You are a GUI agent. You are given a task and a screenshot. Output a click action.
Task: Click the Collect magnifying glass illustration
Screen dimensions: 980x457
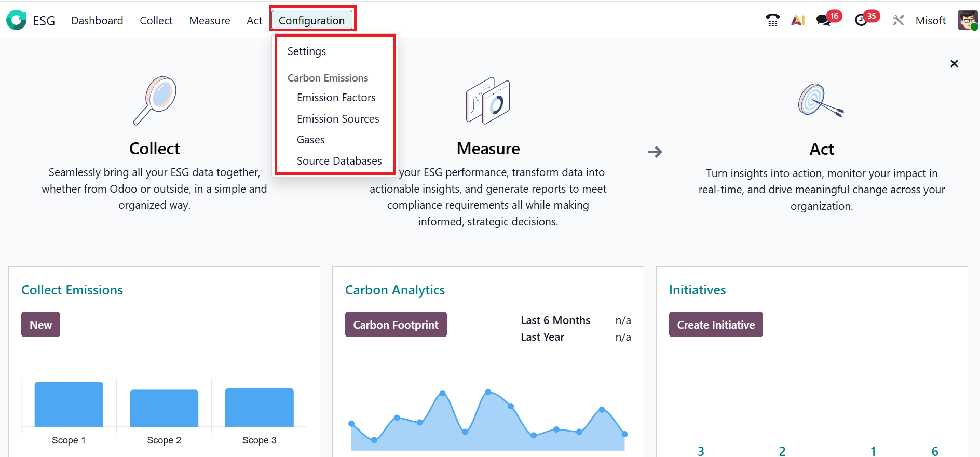[x=155, y=101]
